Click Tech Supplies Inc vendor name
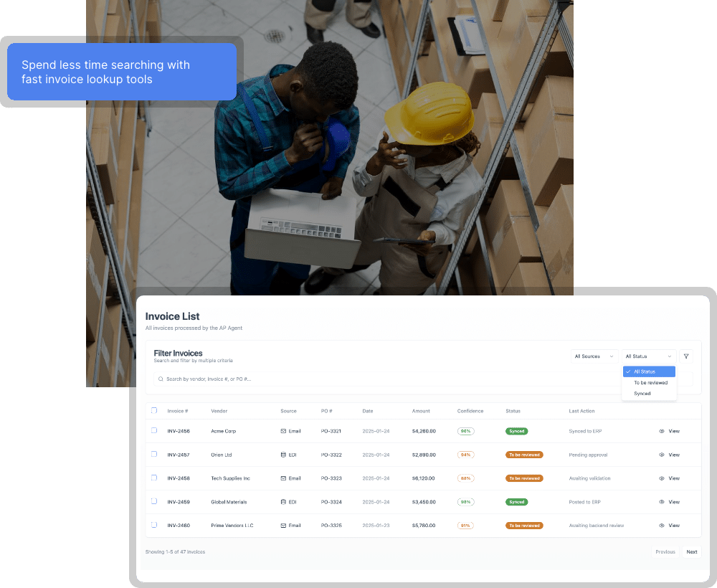Viewport: 717px width, 588px height. [x=230, y=478]
